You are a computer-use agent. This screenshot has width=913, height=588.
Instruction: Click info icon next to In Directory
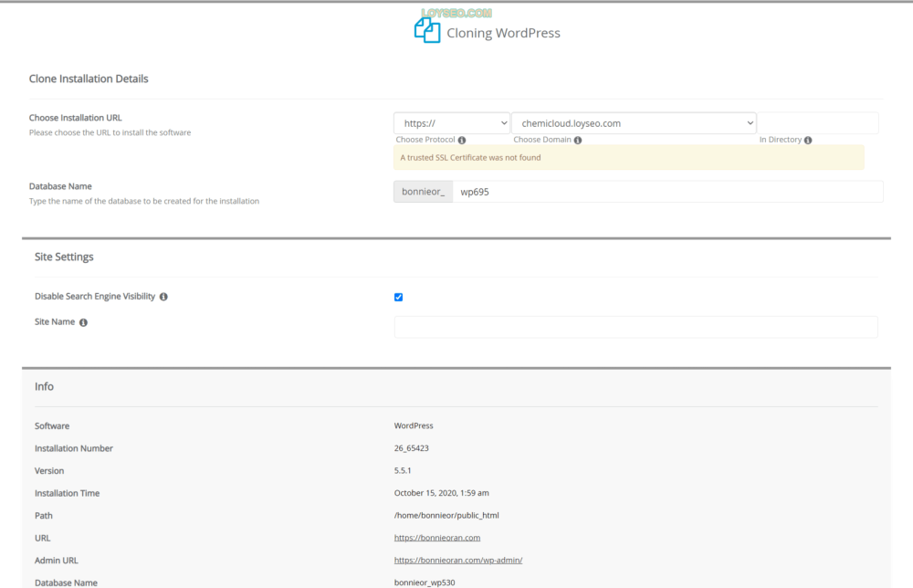coord(808,141)
